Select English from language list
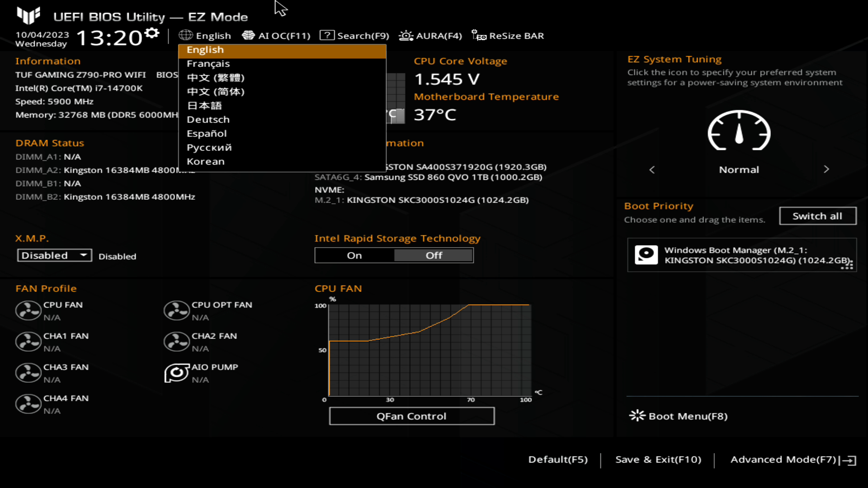 pos(282,50)
